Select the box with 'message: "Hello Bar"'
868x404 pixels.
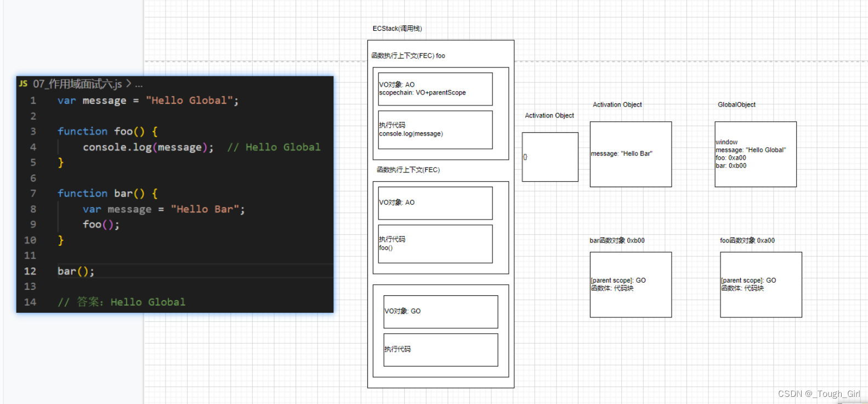[x=631, y=154]
